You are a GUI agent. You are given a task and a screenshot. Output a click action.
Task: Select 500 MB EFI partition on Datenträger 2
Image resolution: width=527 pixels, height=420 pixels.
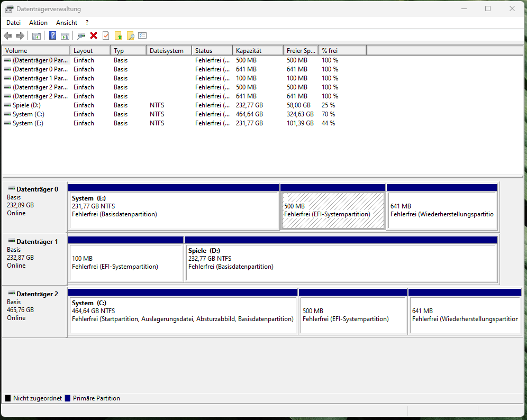click(x=353, y=312)
